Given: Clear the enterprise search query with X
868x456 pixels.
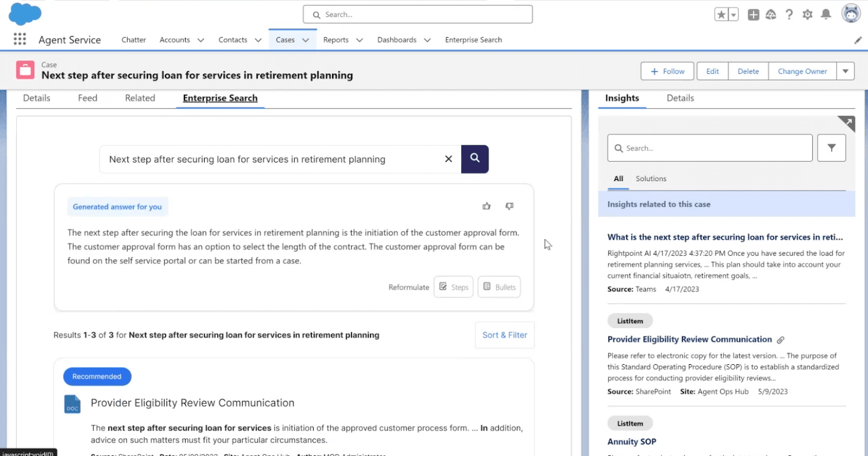Looking at the screenshot, I should [x=449, y=159].
